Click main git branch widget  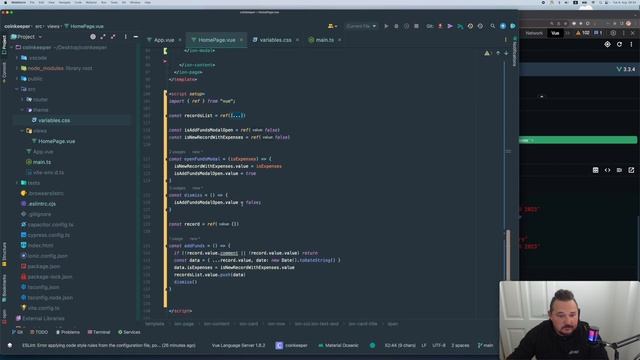coord(486,345)
